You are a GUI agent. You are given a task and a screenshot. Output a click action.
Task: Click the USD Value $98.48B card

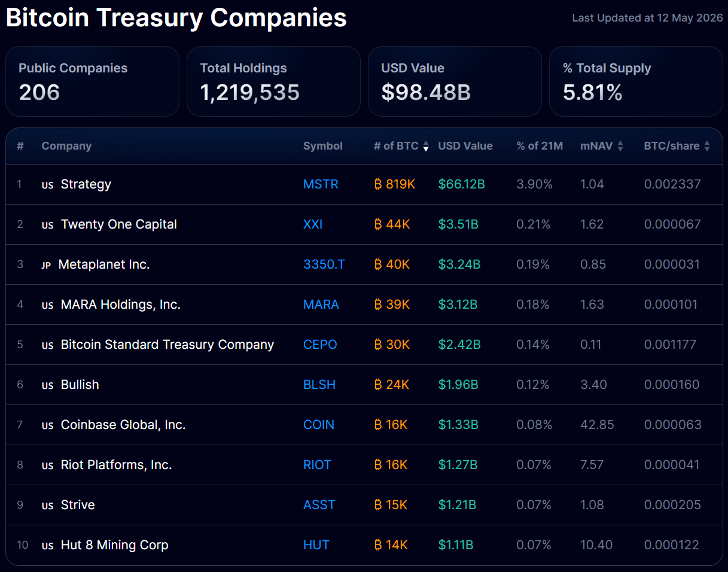455,81
